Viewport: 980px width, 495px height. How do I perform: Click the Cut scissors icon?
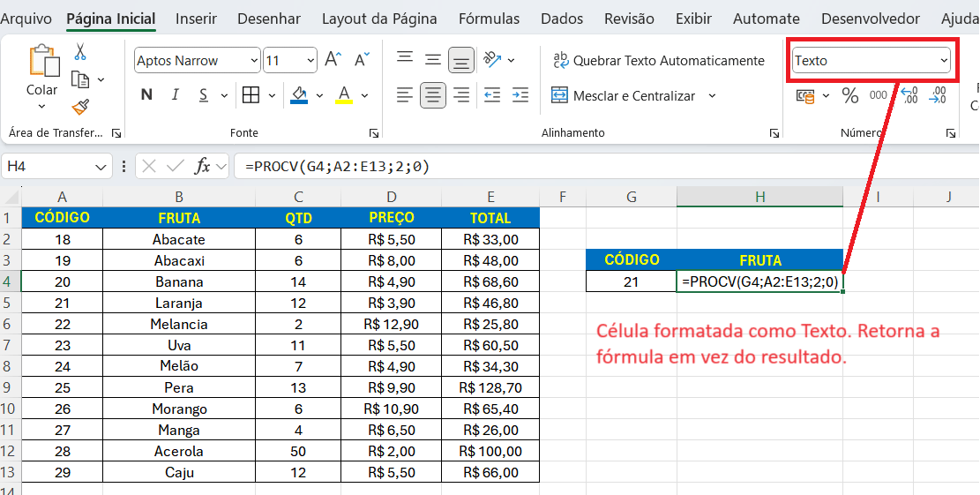click(80, 52)
